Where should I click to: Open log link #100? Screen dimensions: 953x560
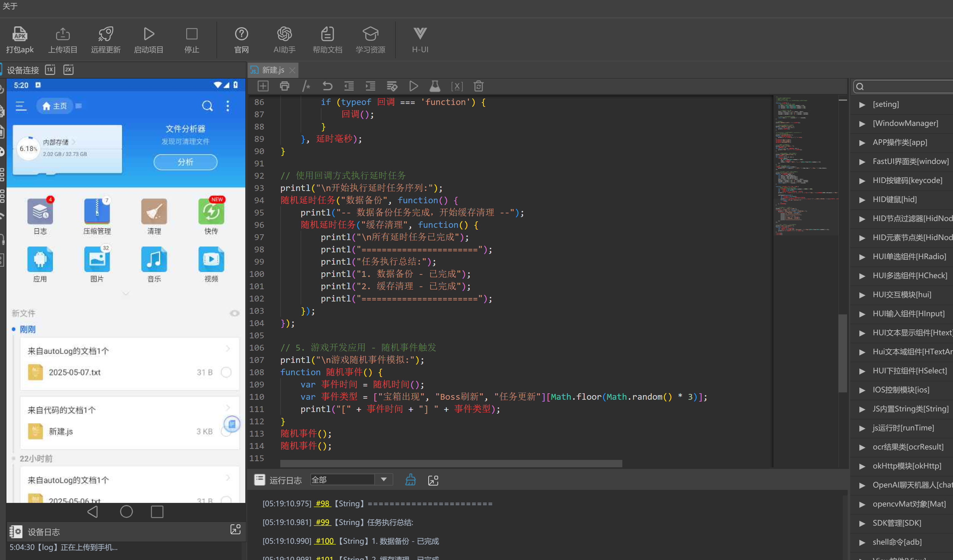click(325, 541)
